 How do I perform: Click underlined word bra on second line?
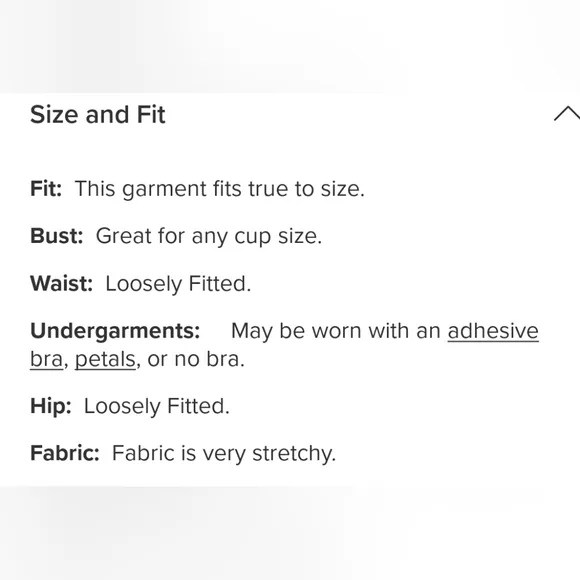[47, 359]
